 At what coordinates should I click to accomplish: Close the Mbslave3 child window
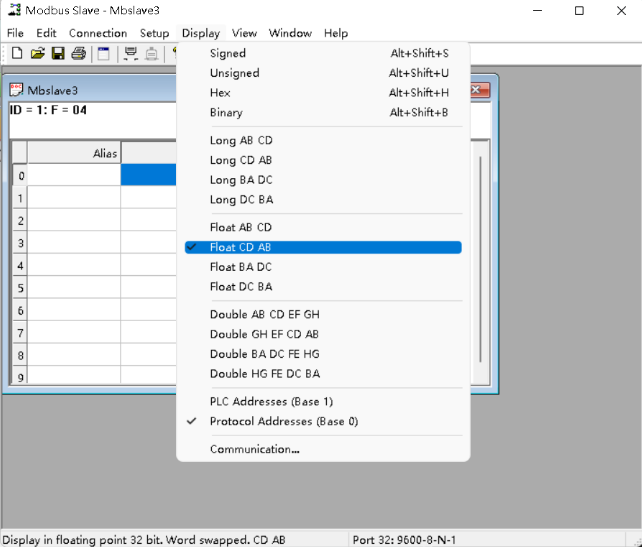point(479,90)
